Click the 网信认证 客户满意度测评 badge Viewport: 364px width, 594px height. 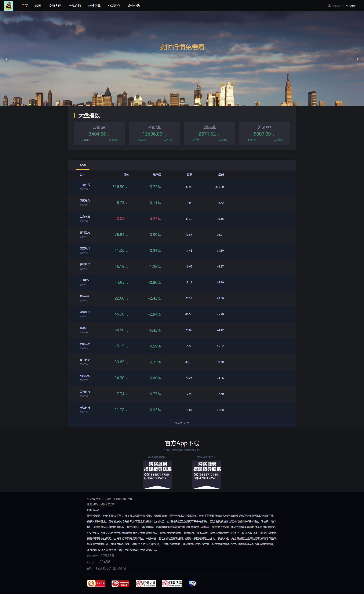172,583
